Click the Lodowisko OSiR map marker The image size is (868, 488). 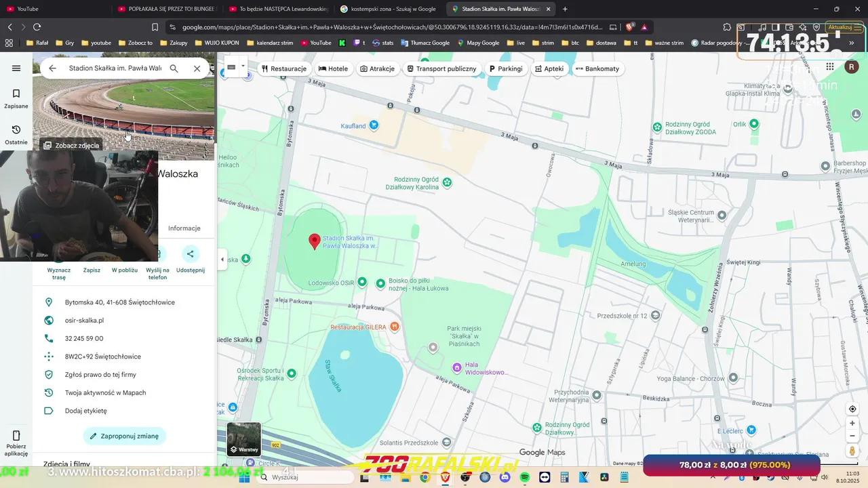362,282
